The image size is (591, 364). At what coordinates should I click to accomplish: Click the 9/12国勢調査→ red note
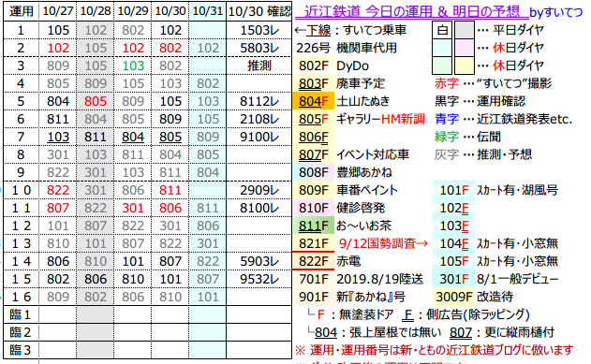click(384, 244)
